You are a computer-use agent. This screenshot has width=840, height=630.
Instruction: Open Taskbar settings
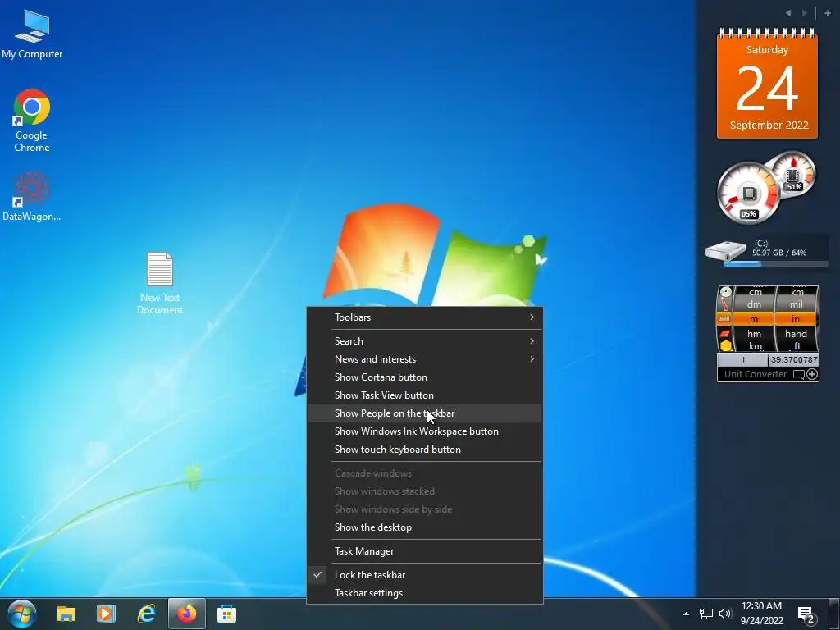click(x=425, y=593)
